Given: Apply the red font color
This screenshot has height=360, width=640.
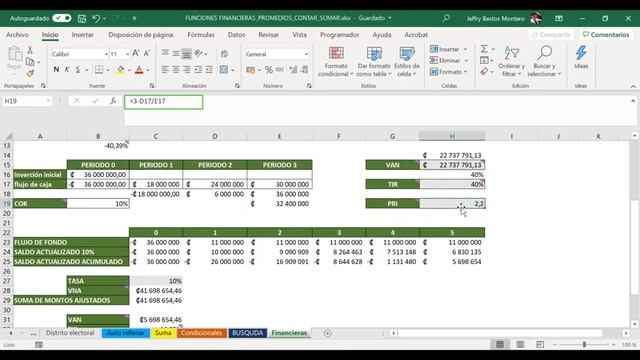Looking at the screenshot, I should pos(139,70).
